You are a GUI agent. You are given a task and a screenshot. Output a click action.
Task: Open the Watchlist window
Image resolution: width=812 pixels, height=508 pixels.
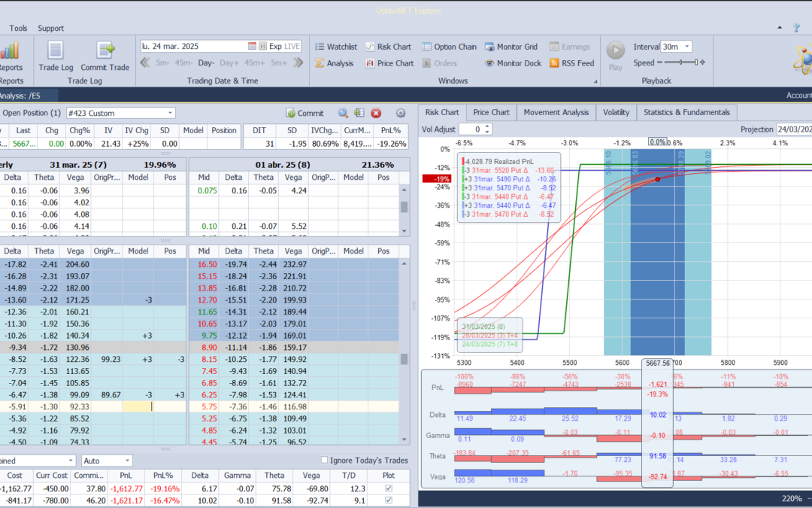coord(336,47)
